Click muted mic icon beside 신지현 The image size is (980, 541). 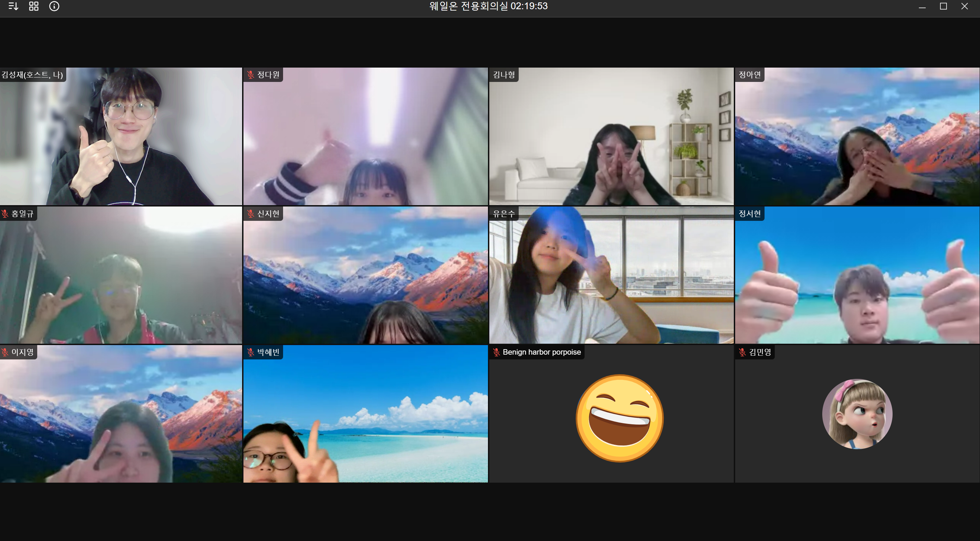pyautogui.click(x=250, y=214)
